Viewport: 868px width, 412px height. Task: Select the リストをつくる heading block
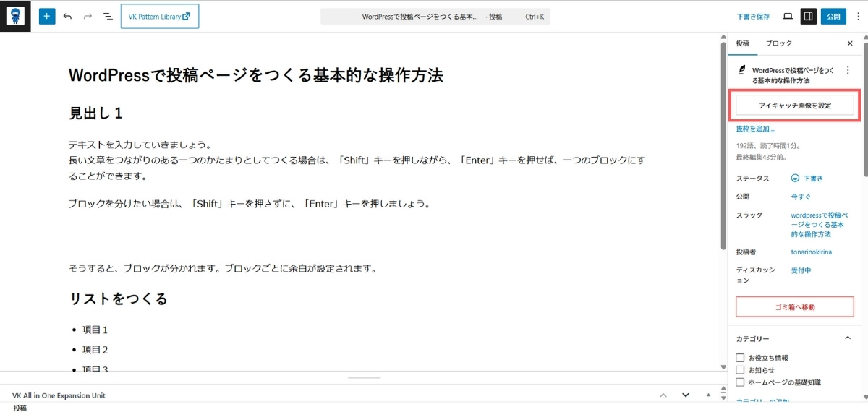(x=118, y=299)
